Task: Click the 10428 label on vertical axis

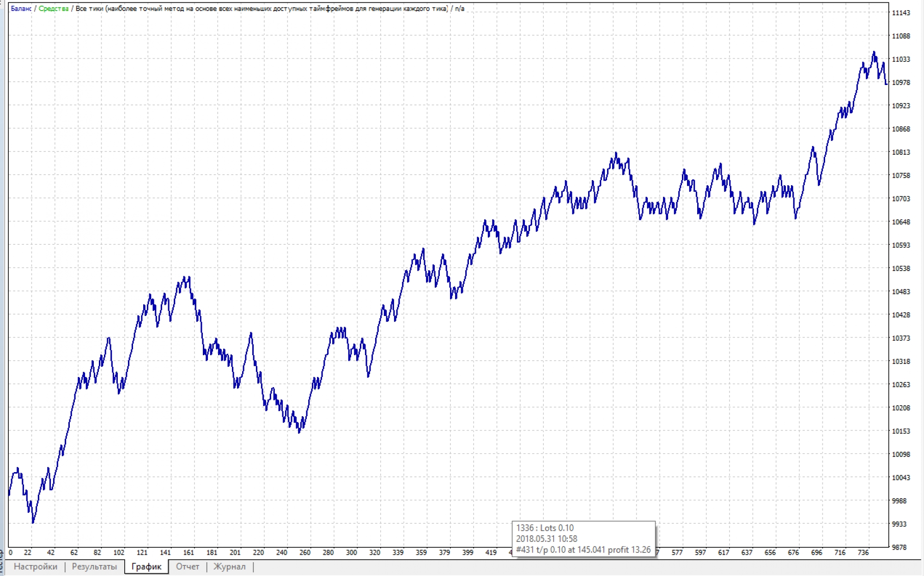Action: tap(900, 315)
